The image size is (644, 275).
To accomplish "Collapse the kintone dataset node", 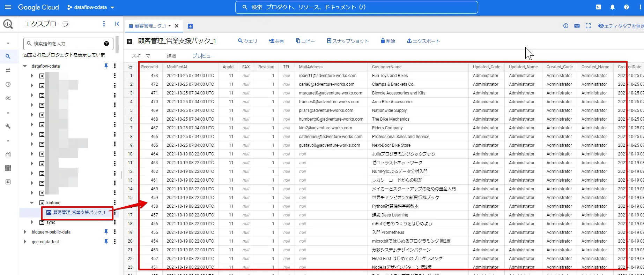I will click(32, 203).
